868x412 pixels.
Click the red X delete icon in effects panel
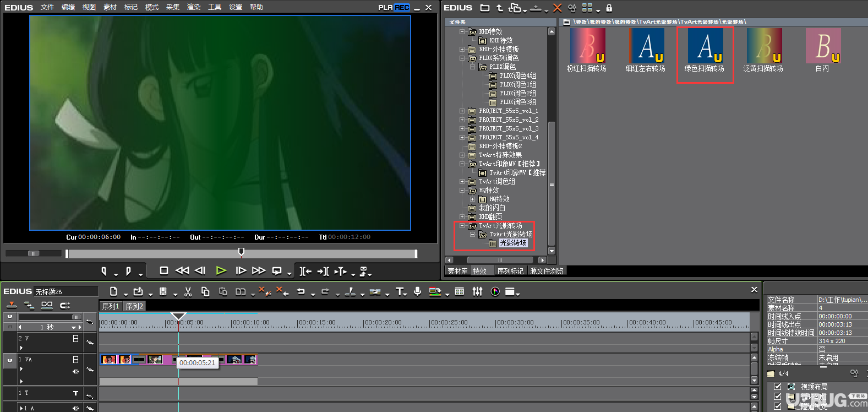click(557, 8)
